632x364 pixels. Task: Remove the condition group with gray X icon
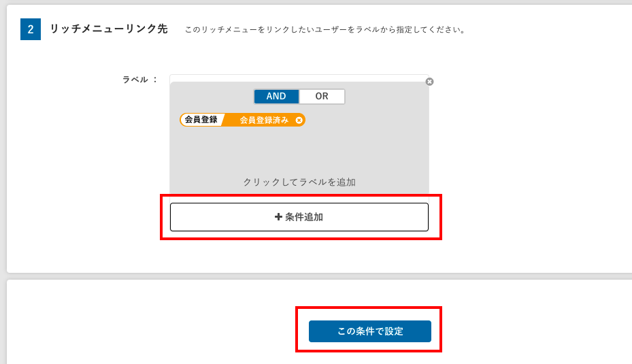click(x=429, y=82)
